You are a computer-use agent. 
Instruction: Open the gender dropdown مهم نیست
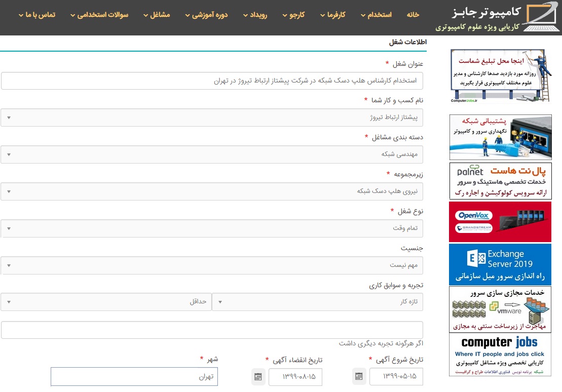[212, 265]
